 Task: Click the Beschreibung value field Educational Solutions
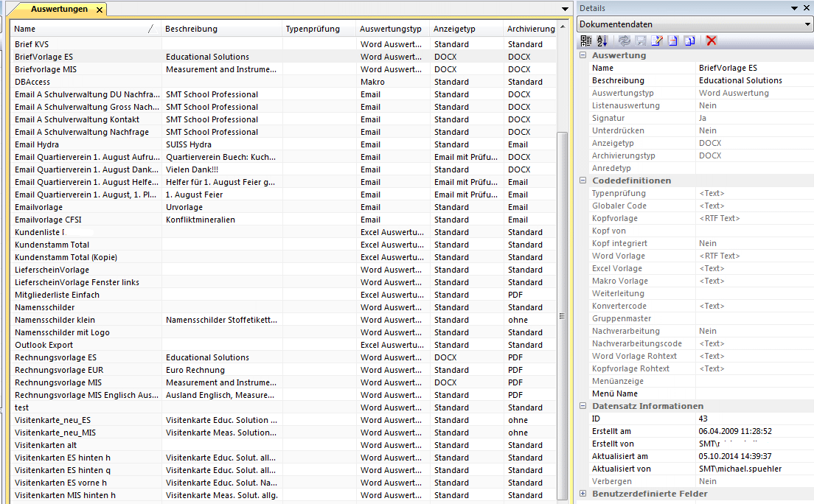point(752,80)
